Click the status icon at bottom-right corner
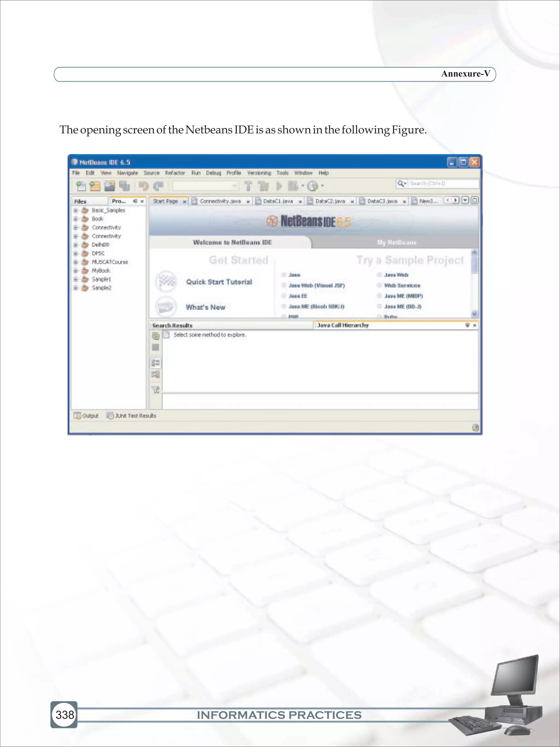Image resolution: width=560 pixels, height=747 pixels. 475,428
